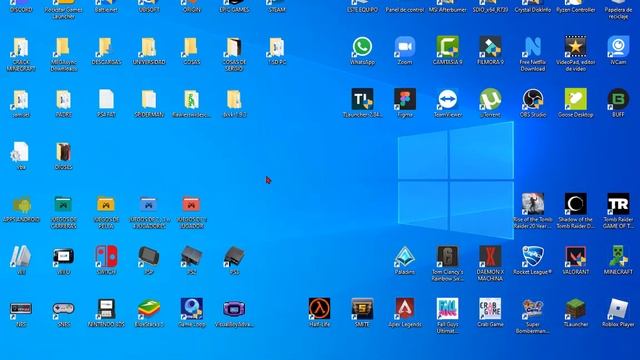Open the uTorrent shortcut
640x360 pixels.
point(490,100)
